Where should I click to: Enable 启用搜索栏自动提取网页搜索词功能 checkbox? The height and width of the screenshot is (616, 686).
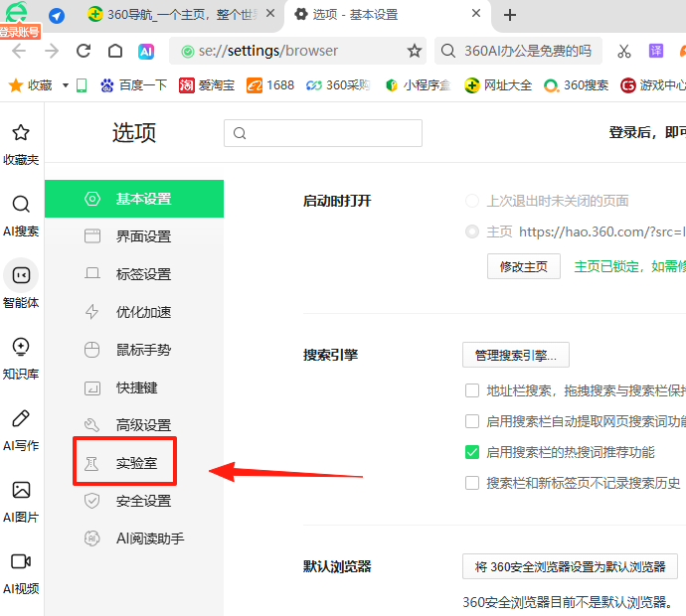[x=472, y=421]
